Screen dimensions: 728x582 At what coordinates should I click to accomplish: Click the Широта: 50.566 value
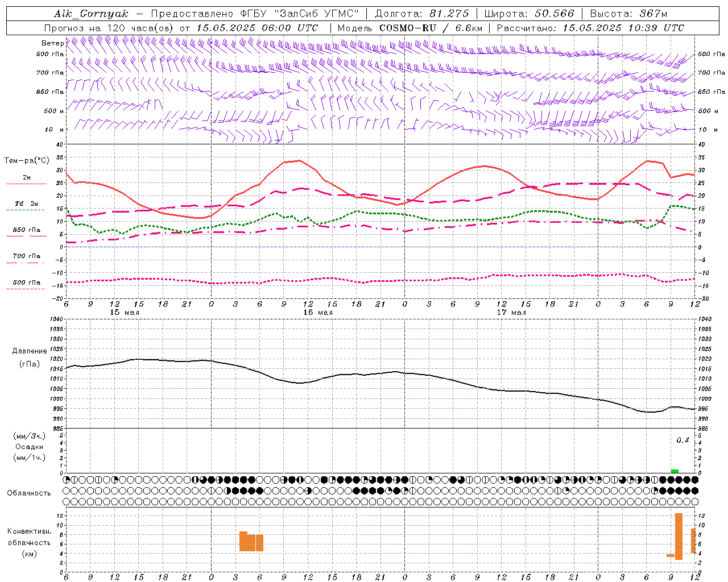(530, 14)
